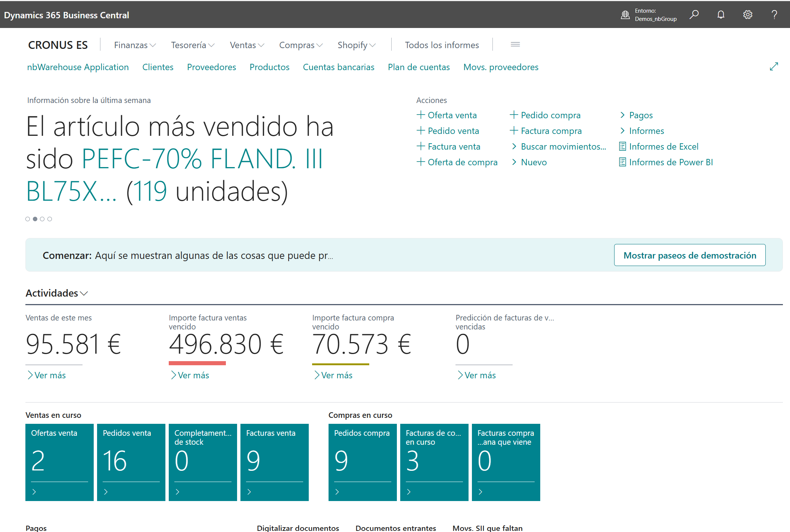Expand the Ventas dropdown menu

pyautogui.click(x=247, y=45)
